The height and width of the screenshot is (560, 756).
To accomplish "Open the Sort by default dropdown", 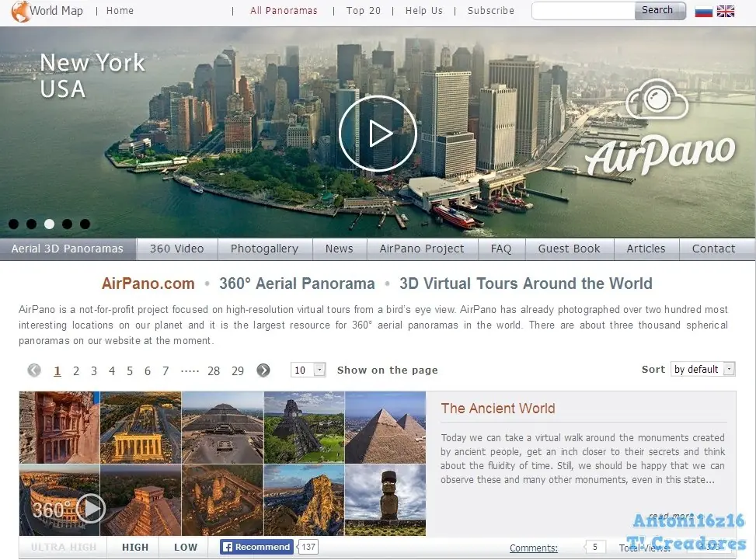I will pos(702,369).
